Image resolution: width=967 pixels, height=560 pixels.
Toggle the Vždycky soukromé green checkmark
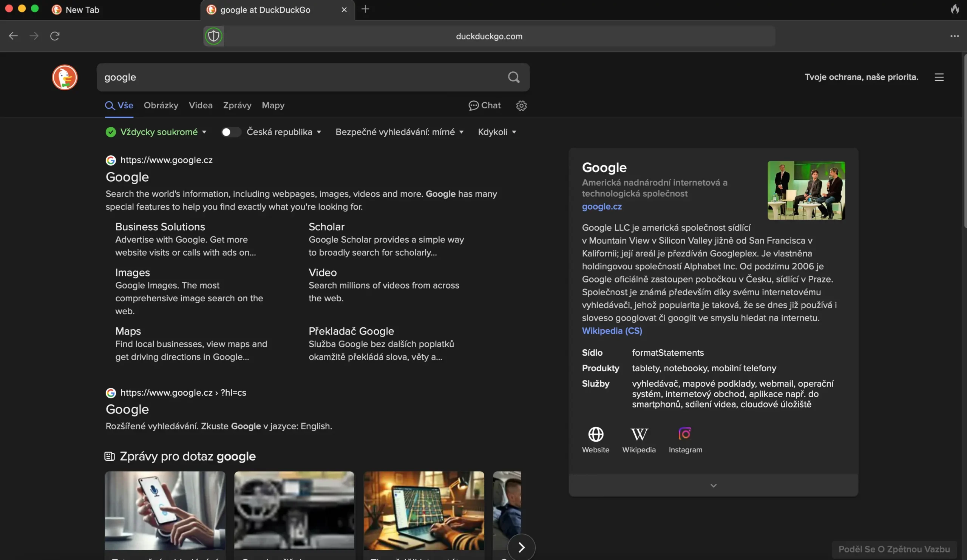[x=110, y=131]
